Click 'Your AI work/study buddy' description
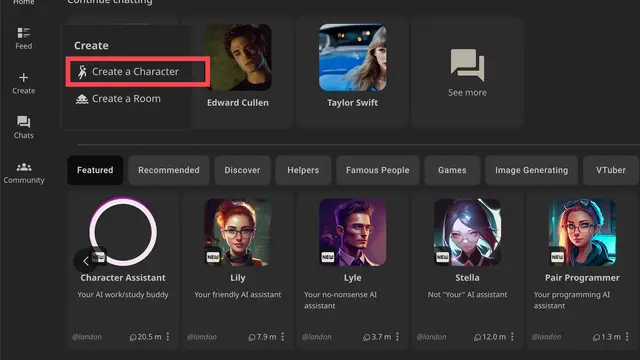Screen dimensions: 640x360 click(x=123, y=295)
